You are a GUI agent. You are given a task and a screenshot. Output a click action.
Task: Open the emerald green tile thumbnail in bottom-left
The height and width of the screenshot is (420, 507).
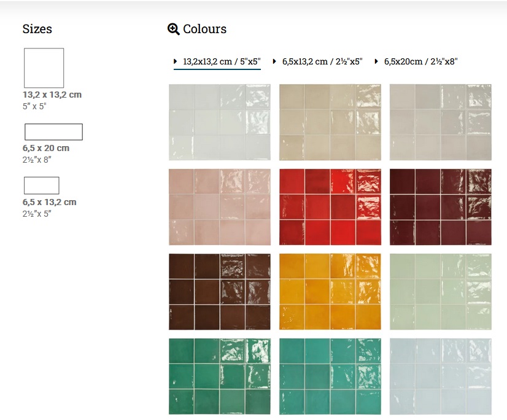tap(219, 376)
